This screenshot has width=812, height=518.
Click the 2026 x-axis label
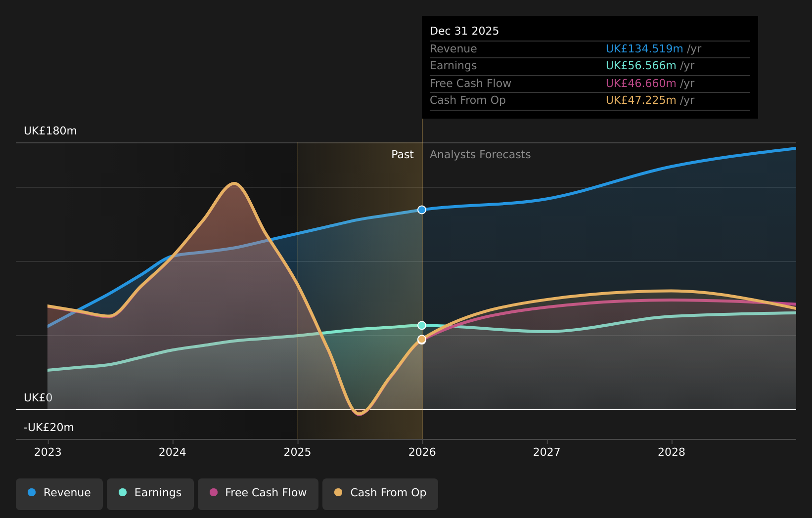422,452
